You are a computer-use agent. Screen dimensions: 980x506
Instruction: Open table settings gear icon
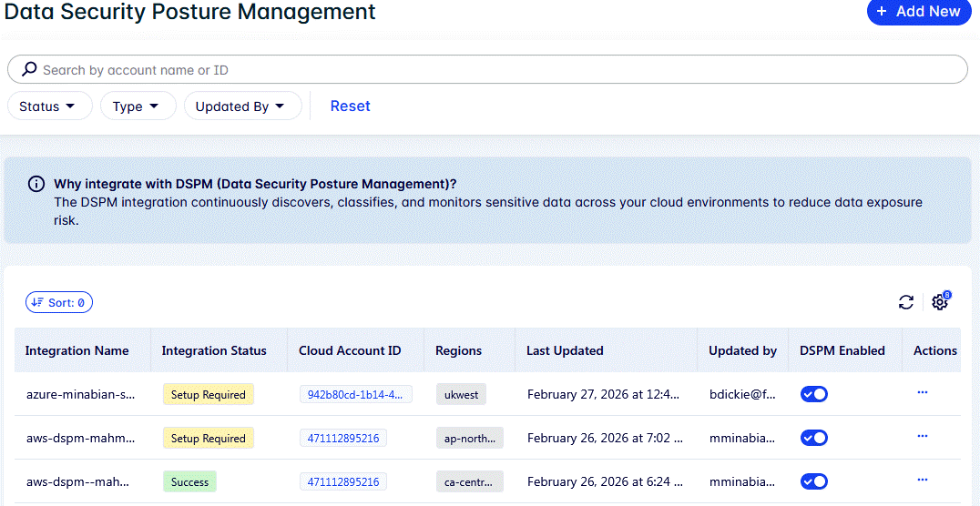click(x=940, y=302)
